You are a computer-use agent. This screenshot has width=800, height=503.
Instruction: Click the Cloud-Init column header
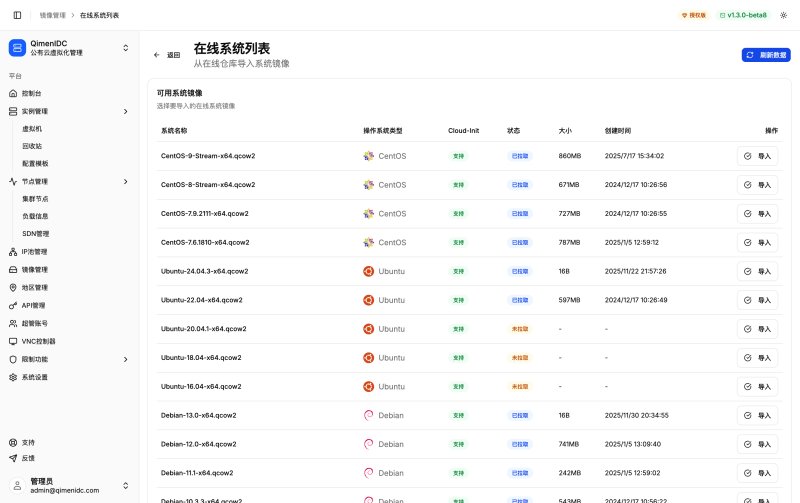463,131
